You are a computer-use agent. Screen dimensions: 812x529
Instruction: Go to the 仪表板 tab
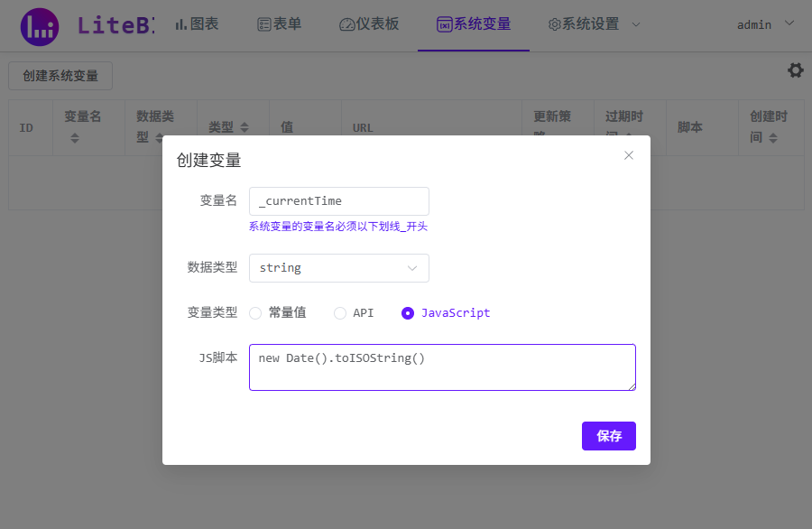click(373, 24)
